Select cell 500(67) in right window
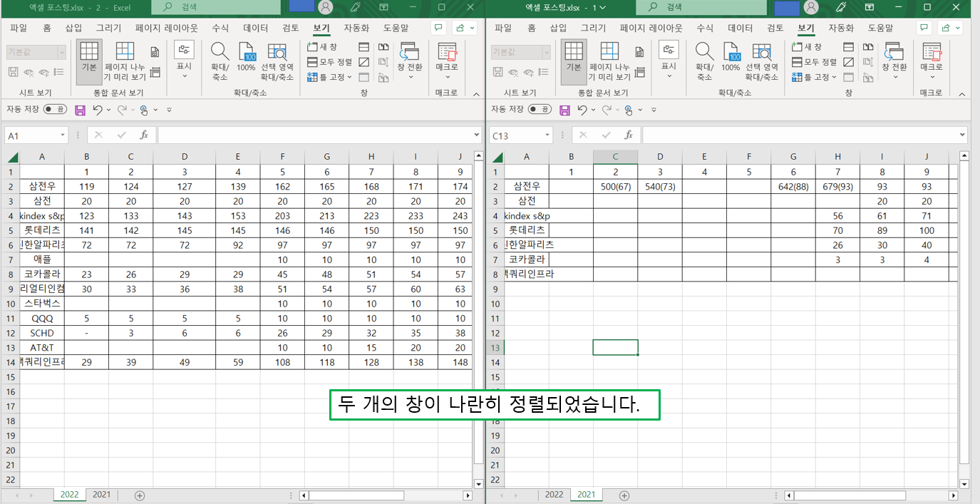This screenshot has height=504, width=980. 616,186
